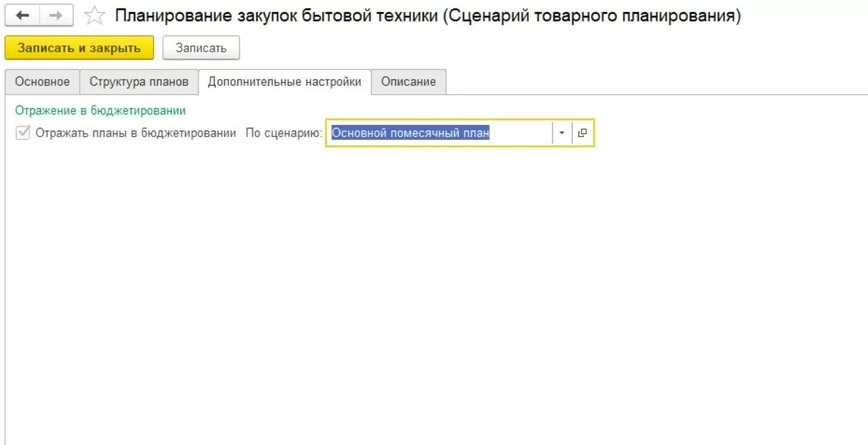The height and width of the screenshot is (445, 868).
Task: Open the 'Структура планов' tab
Action: [x=139, y=82]
